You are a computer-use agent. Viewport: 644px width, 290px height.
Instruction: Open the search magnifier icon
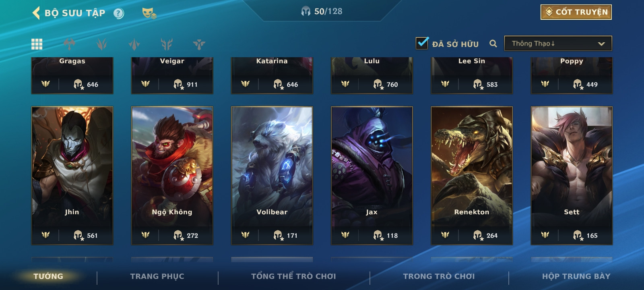pyautogui.click(x=493, y=43)
